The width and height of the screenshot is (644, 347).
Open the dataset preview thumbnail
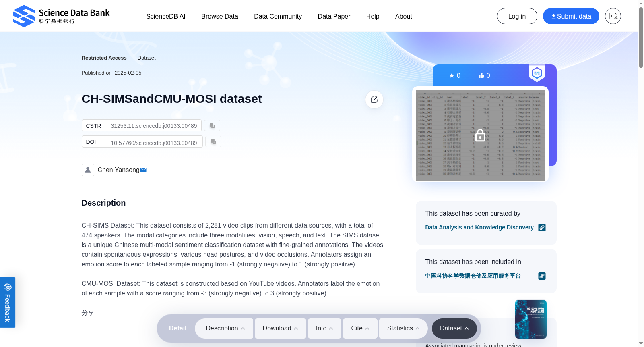point(480,135)
